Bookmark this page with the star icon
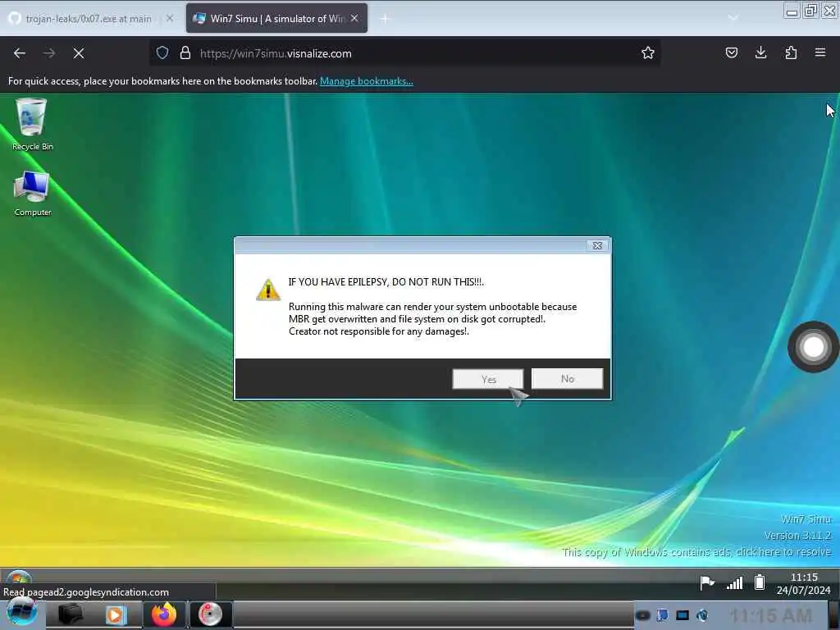 (x=648, y=52)
